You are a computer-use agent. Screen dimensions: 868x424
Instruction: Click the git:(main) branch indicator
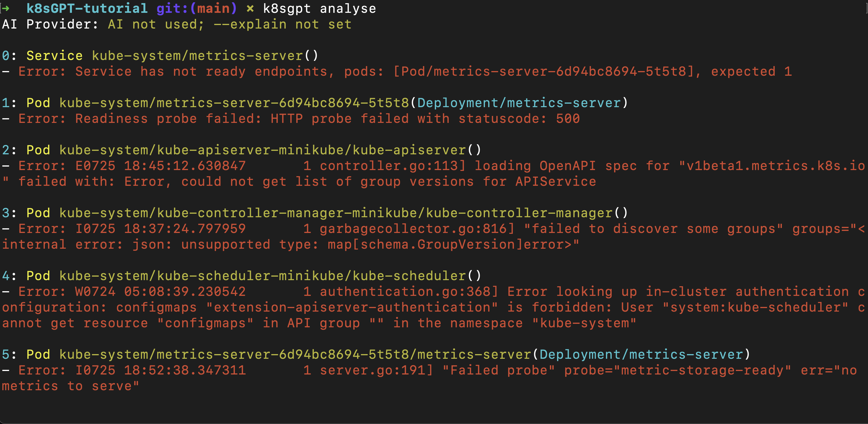tap(197, 8)
